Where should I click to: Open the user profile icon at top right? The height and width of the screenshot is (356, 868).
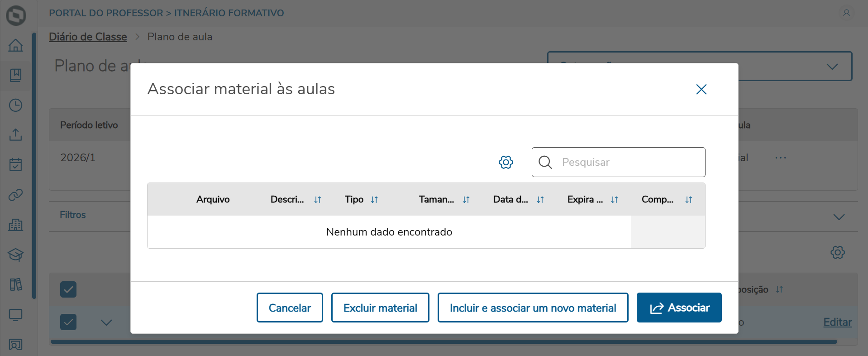click(846, 13)
